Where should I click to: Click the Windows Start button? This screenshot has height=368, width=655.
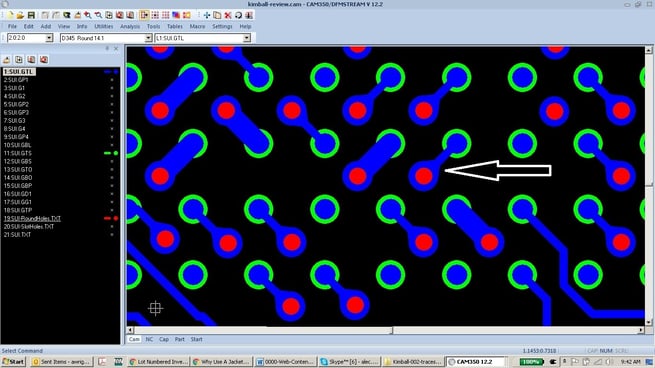coord(13,362)
